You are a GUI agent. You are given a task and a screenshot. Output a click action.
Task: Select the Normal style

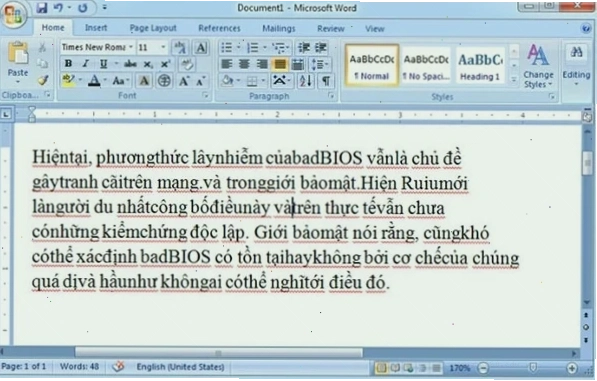pyautogui.click(x=372, y=65)
